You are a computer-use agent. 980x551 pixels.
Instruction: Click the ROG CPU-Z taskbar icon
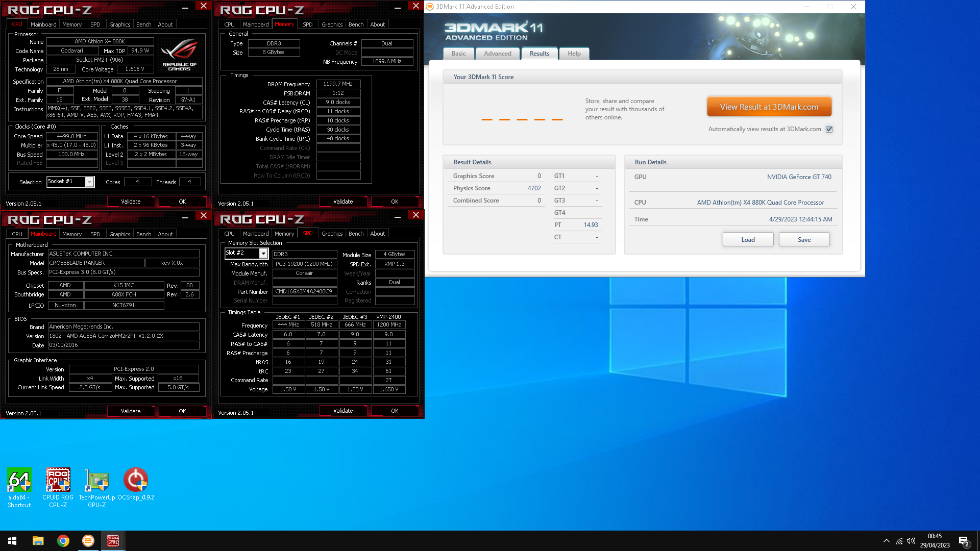coord(113,541)
